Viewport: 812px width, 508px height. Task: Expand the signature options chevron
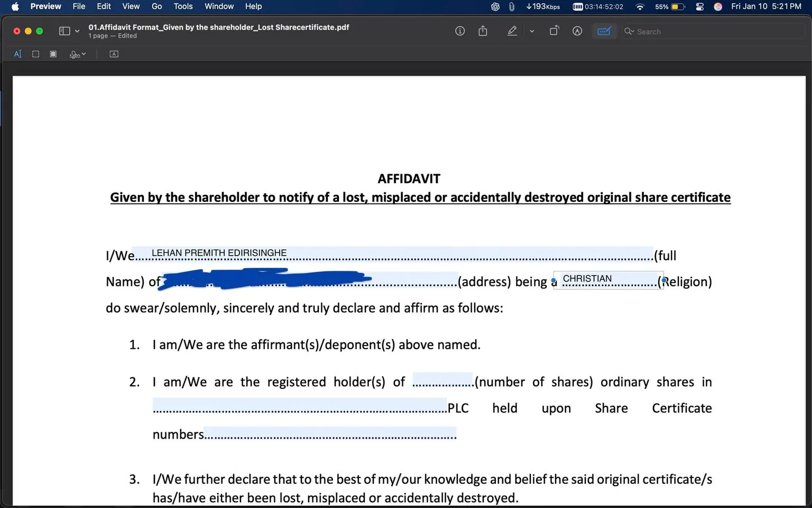[x=84, y=54]
